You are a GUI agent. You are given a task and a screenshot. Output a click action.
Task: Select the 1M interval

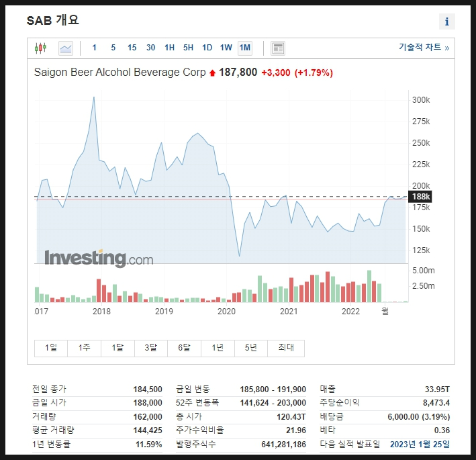point(244,48)
